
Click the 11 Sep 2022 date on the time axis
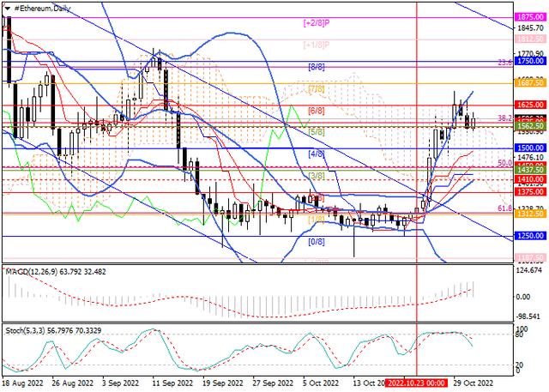[x=172, y=383]
